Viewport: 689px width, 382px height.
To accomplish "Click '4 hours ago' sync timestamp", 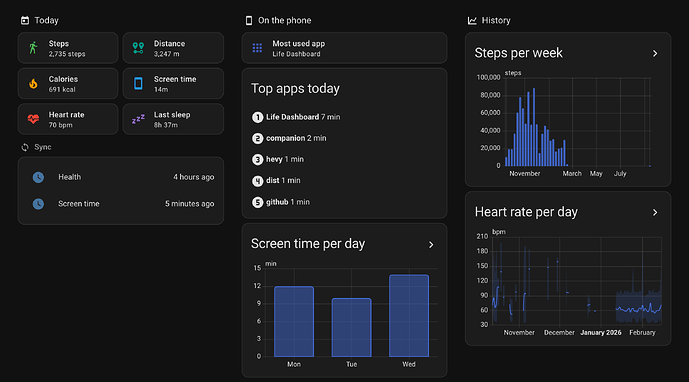I will 194,177.
